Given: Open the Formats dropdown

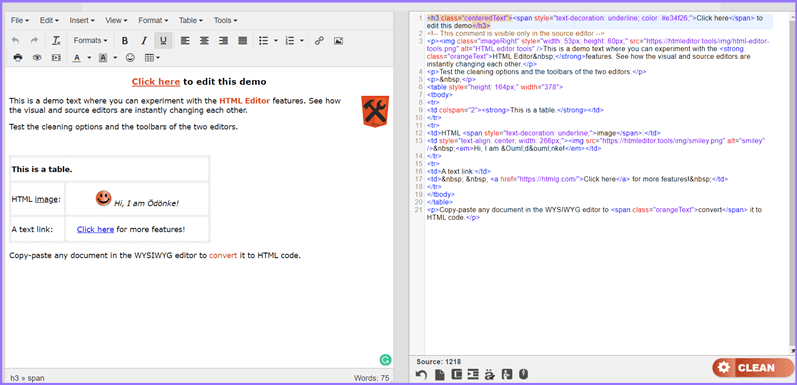Looking at the screenshot, I should pos(90,41).
